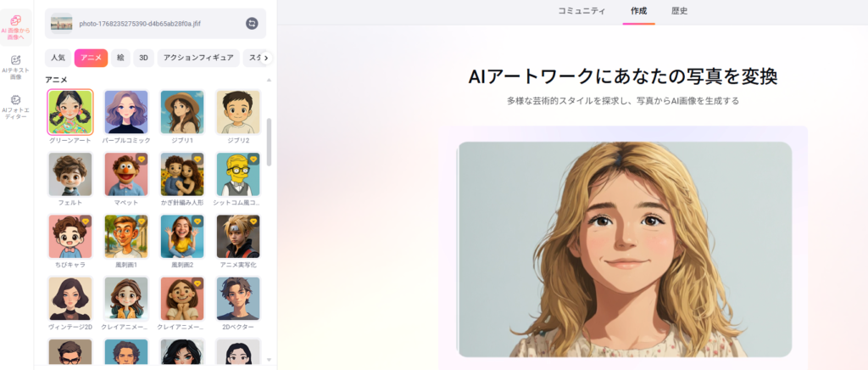Click premium badge on ちびキャラ style
Viewport: 868px width, 370px height.
86,221
